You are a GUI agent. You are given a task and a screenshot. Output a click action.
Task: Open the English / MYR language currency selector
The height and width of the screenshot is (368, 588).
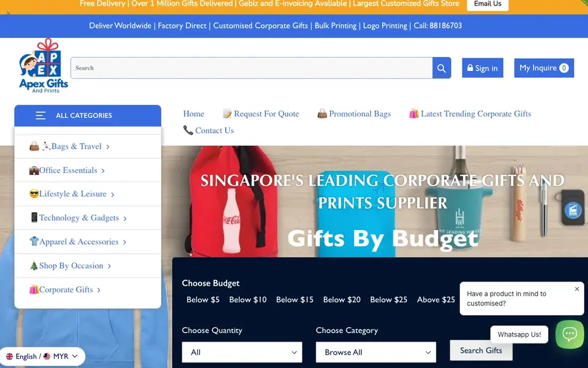(42, 356)
